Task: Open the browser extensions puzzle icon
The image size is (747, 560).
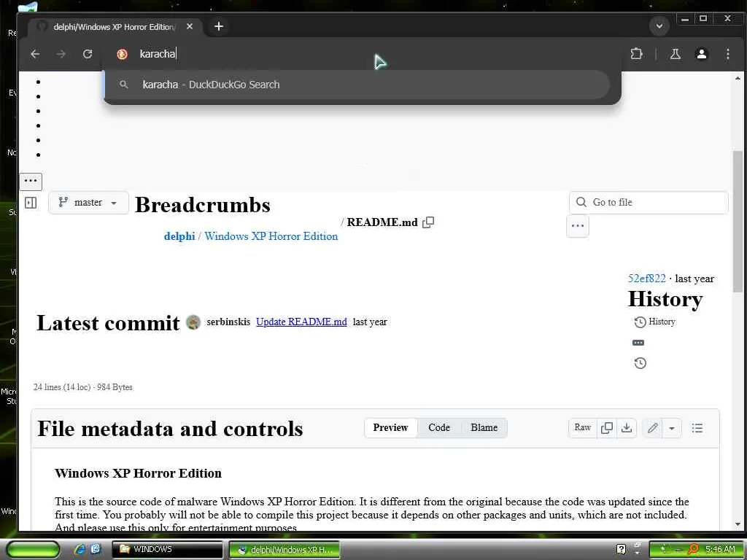Action: tap(636, 54)
